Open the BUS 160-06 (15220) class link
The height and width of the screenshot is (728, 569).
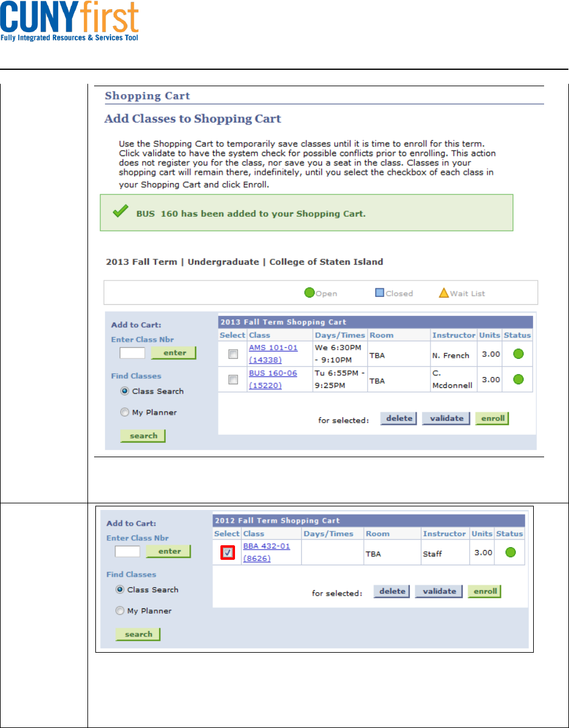point(273,379)
